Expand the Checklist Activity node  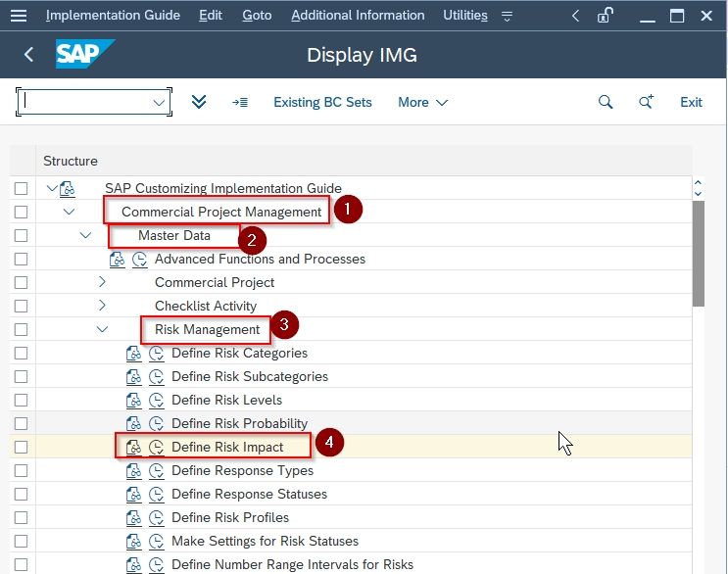[x=102, y=306]
